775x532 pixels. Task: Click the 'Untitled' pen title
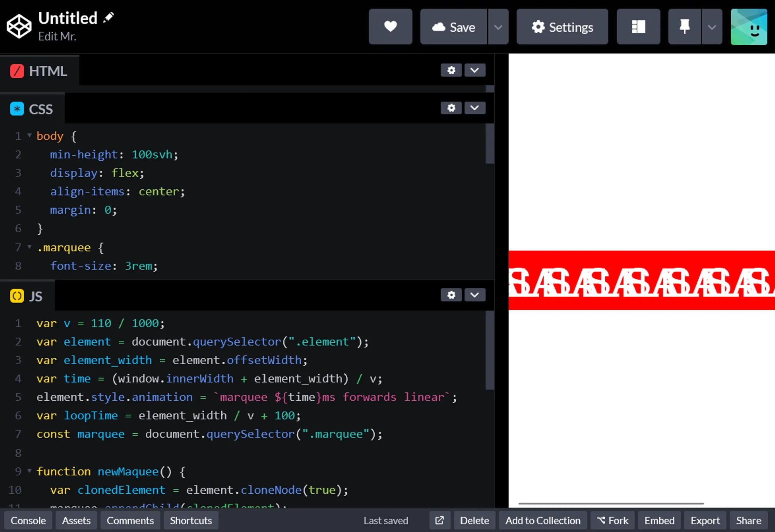(68, 18)
